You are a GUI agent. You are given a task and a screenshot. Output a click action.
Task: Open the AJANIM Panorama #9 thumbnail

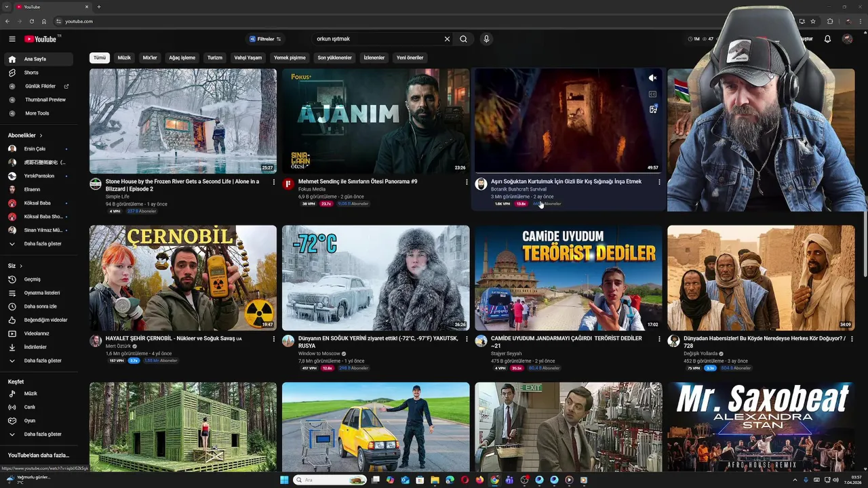(376, 121)
